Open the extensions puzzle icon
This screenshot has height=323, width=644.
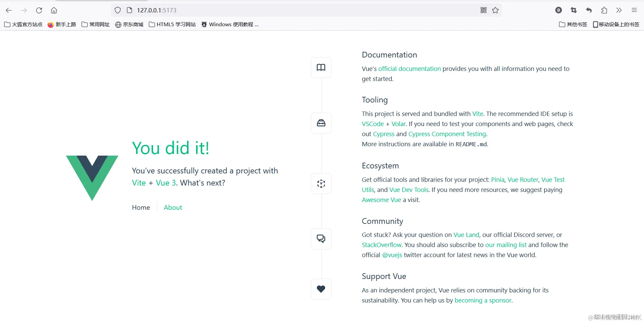click(604, 10)
